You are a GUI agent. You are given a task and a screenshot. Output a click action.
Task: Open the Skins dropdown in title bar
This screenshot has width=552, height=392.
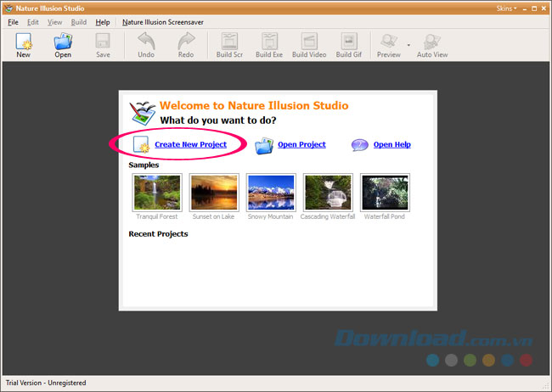(506, 8)
